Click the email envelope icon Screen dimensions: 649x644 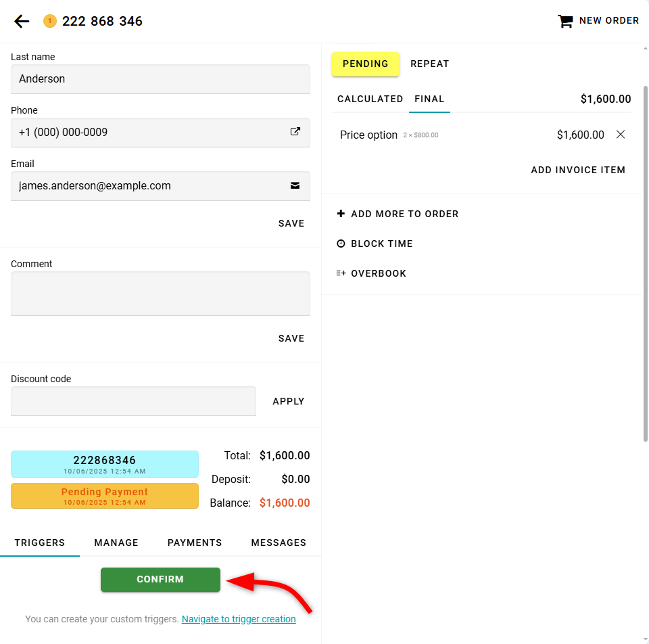[295, 185]
